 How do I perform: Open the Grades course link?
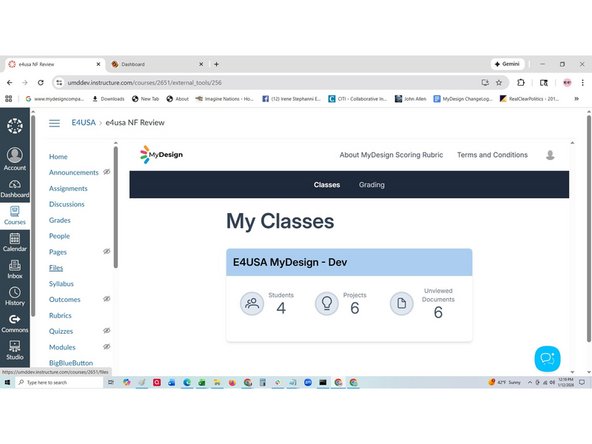coord(60,220)
